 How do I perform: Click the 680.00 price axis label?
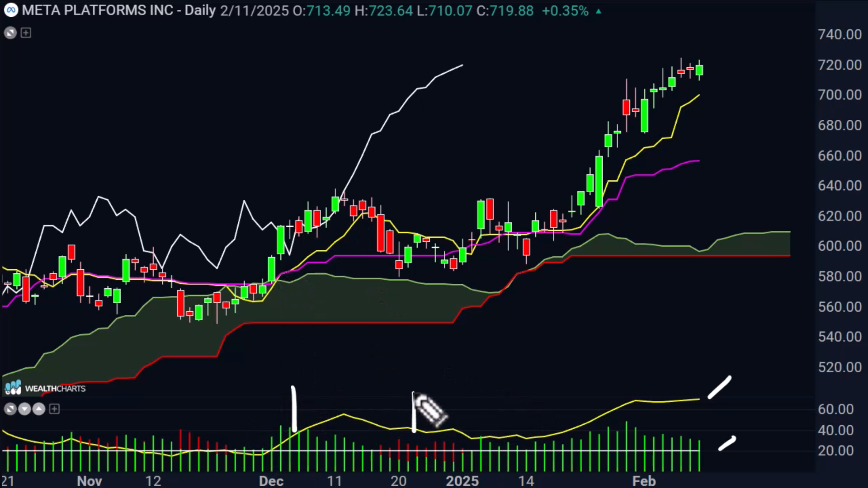tap(840, 125)
